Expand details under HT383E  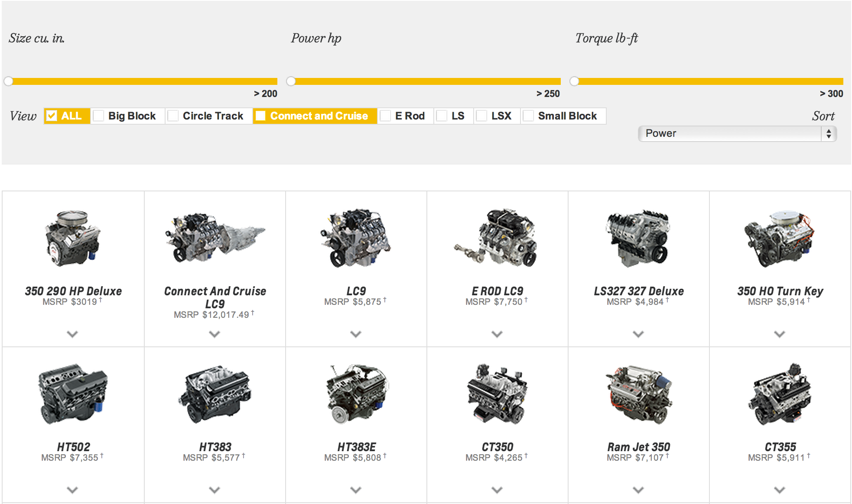point(356,490)
